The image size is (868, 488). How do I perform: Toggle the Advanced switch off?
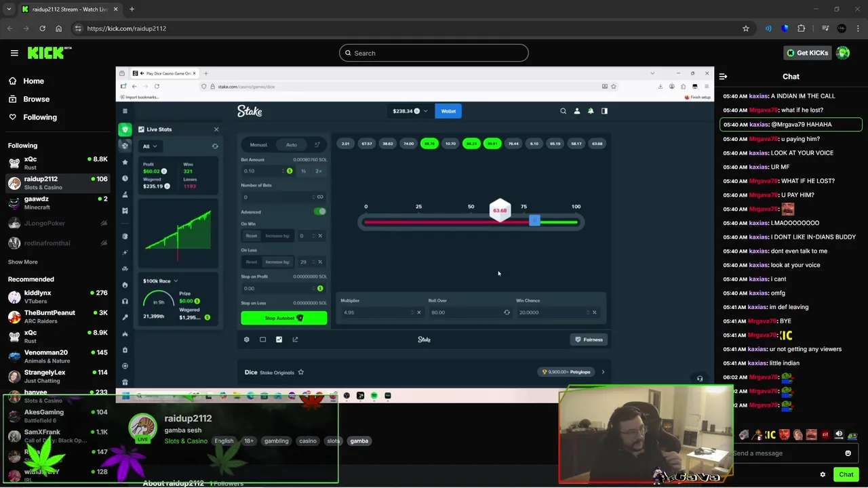320,211
